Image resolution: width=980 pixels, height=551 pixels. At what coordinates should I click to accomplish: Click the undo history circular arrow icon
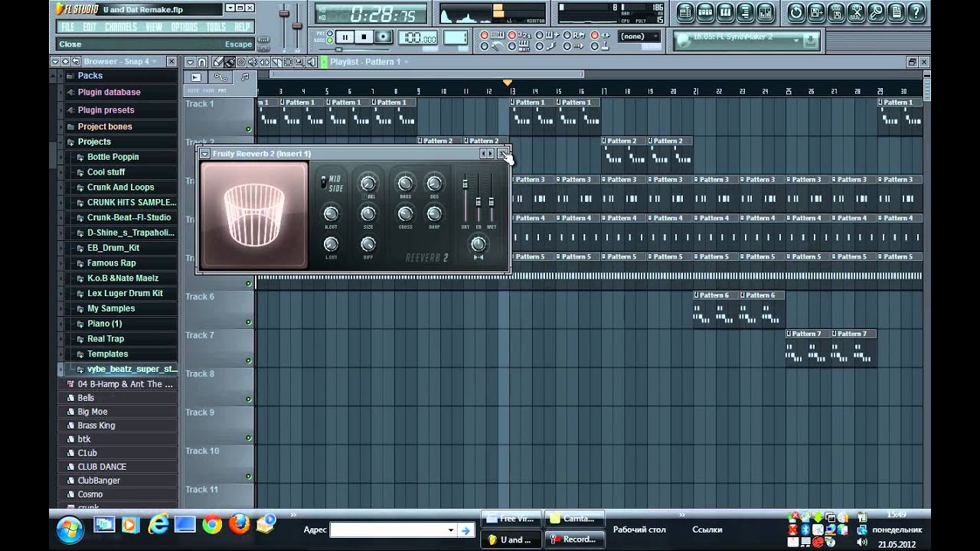click(x=796, y=13)
